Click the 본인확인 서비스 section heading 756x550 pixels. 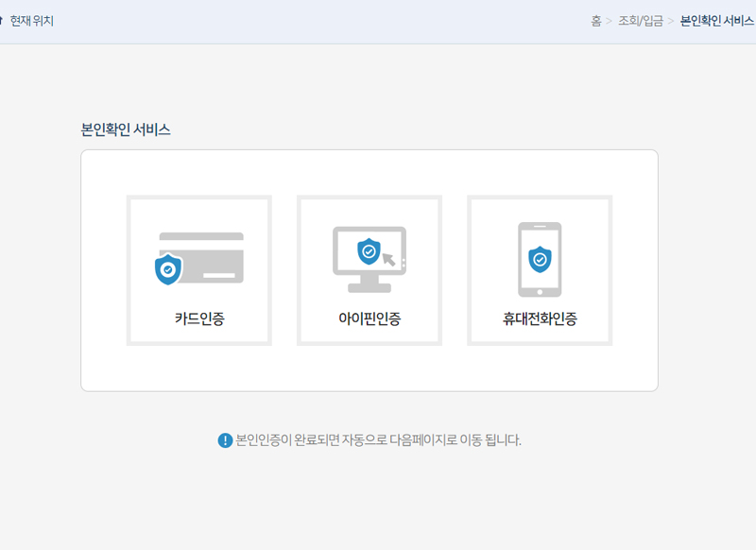(126, 129)
